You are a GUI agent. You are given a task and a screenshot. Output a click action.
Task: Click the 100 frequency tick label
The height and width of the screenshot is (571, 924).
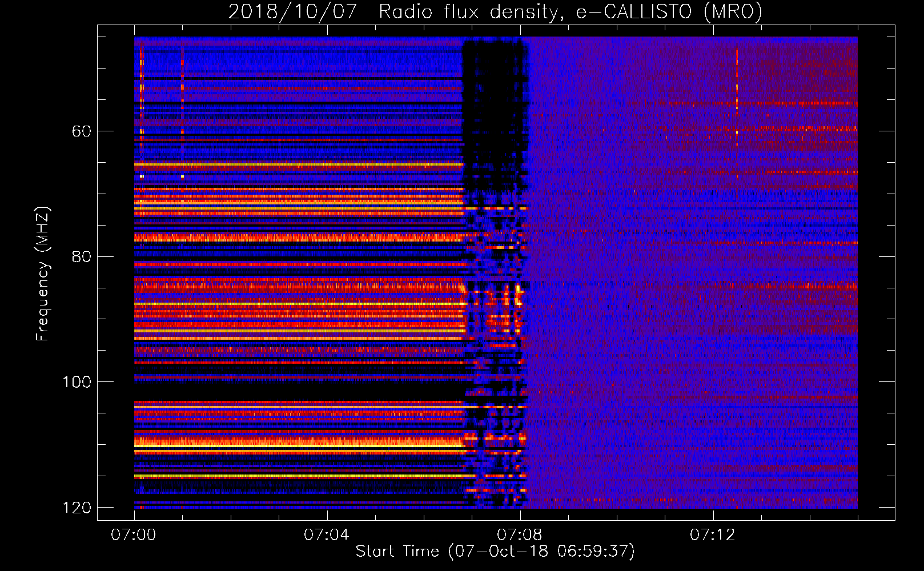[x=77, y=382]
